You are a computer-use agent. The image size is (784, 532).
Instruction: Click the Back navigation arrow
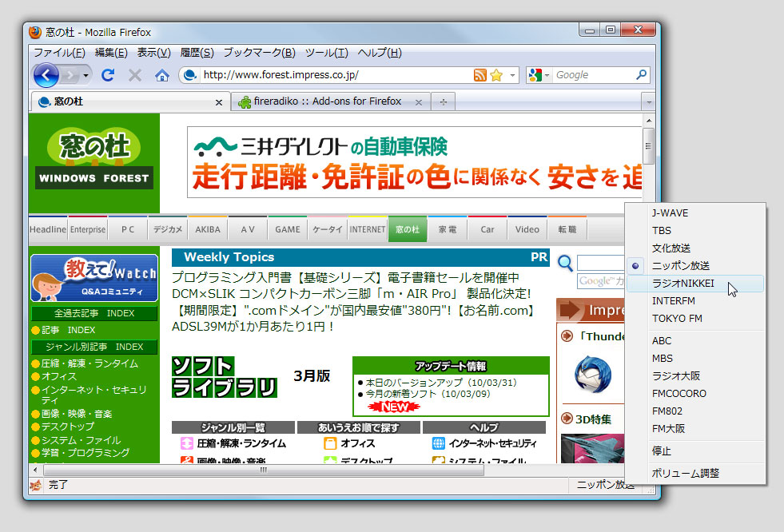click(48, 75)
